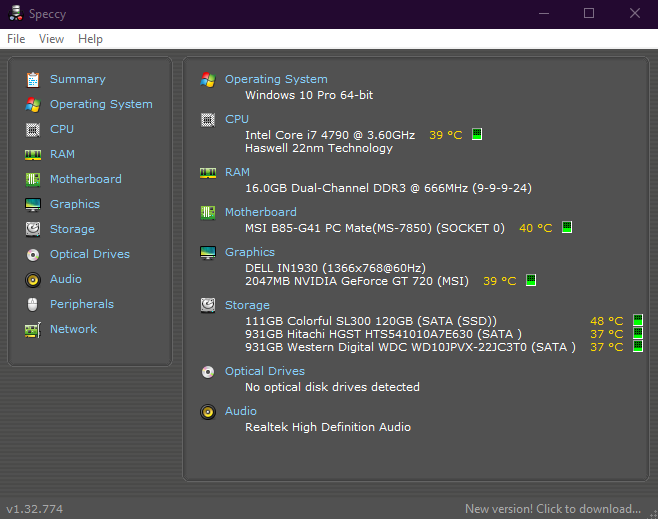Click the Peripherals mouse icon in sidebar
Viewport: 658px width, 519px height.
pos(33,305)
